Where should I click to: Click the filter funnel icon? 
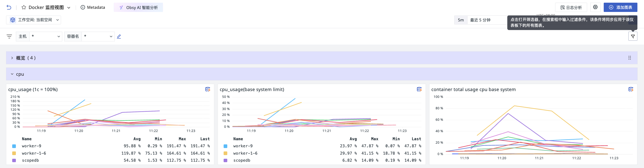(x=633, y=36)
